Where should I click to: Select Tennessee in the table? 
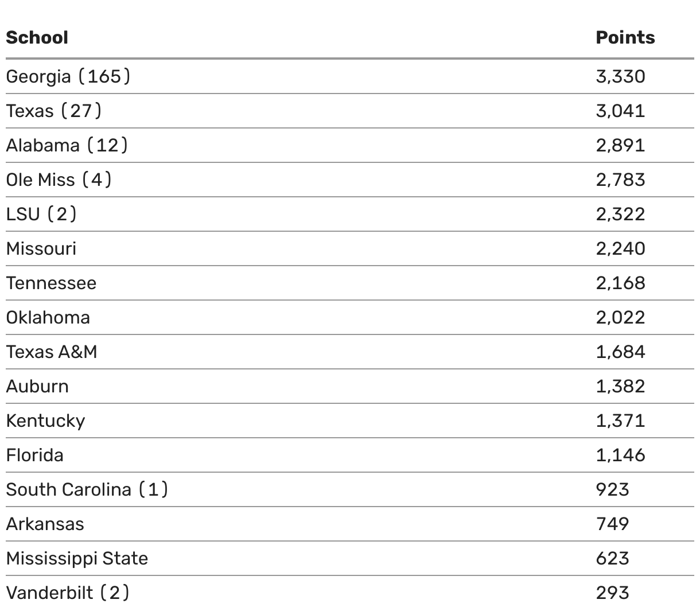point(52,283)
